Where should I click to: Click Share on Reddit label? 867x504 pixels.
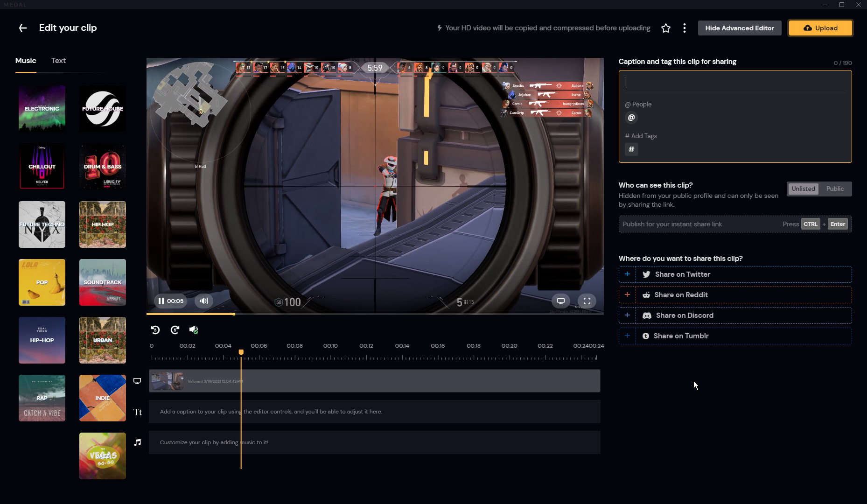pos(681,295)
